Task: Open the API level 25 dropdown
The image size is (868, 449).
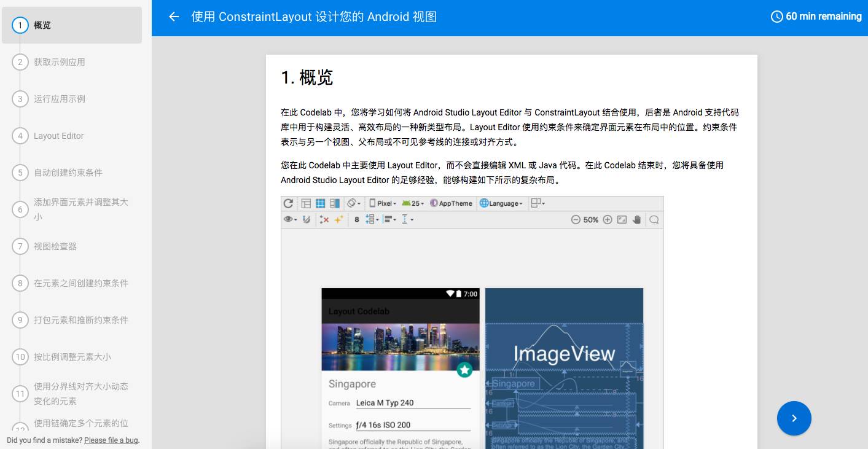Action: pyautogui.click(x=413, y=203)
